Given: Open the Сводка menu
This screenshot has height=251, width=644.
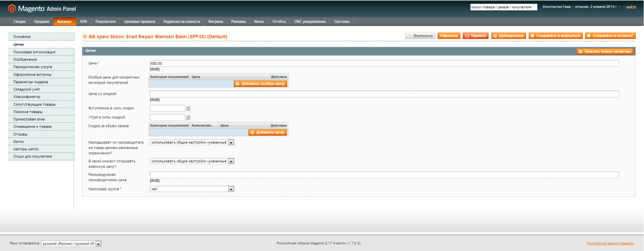Looking at the screenshot, I should 20,22.
